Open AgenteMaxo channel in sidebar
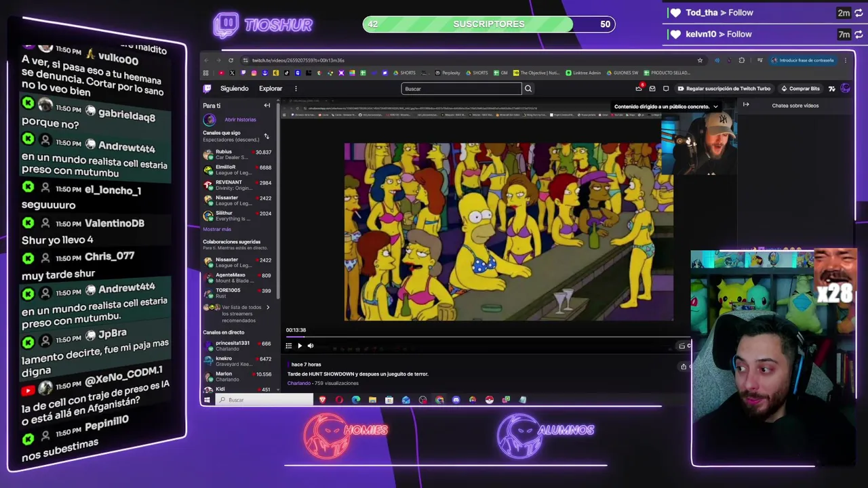Screen dimensions: 868x488 tap(237, 278)
